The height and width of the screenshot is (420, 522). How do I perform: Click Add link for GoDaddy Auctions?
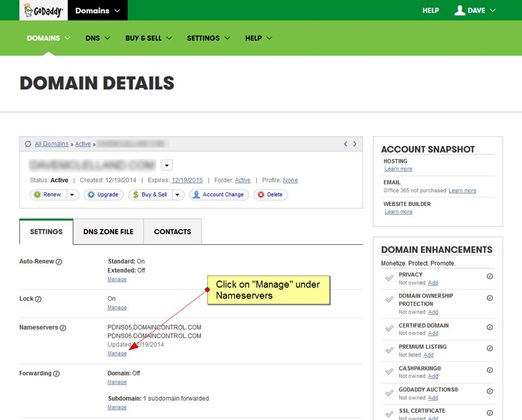point(433,398)
